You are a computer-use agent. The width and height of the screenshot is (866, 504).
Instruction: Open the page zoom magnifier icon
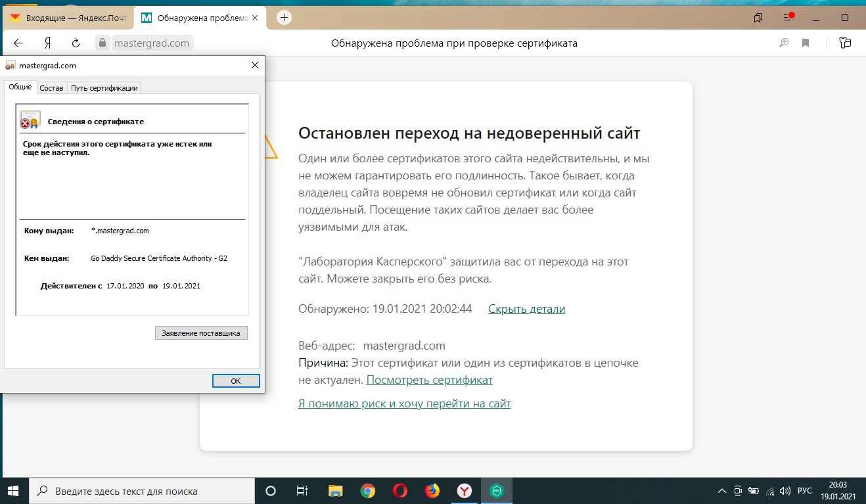point(783,43)
